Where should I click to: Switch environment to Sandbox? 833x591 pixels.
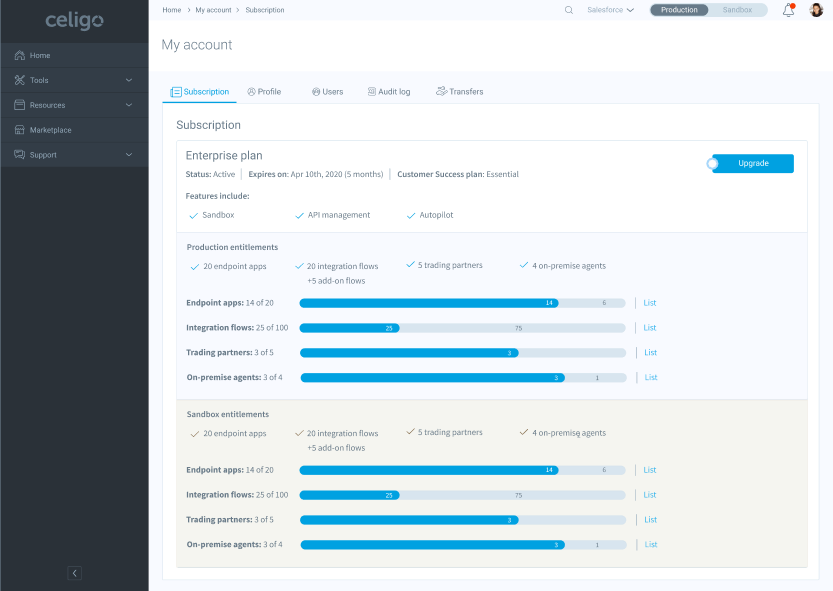[x=738, y=10]
